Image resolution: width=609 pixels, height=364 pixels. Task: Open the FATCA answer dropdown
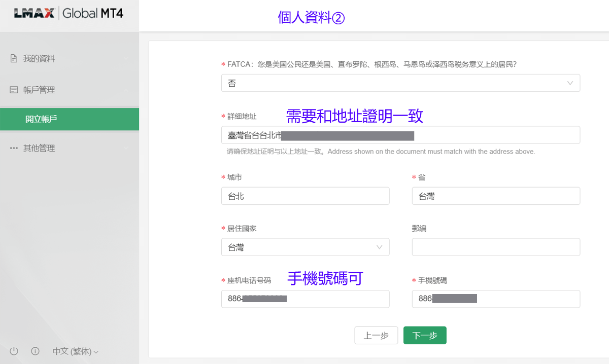pyautogui.click(x=400, y=83)
